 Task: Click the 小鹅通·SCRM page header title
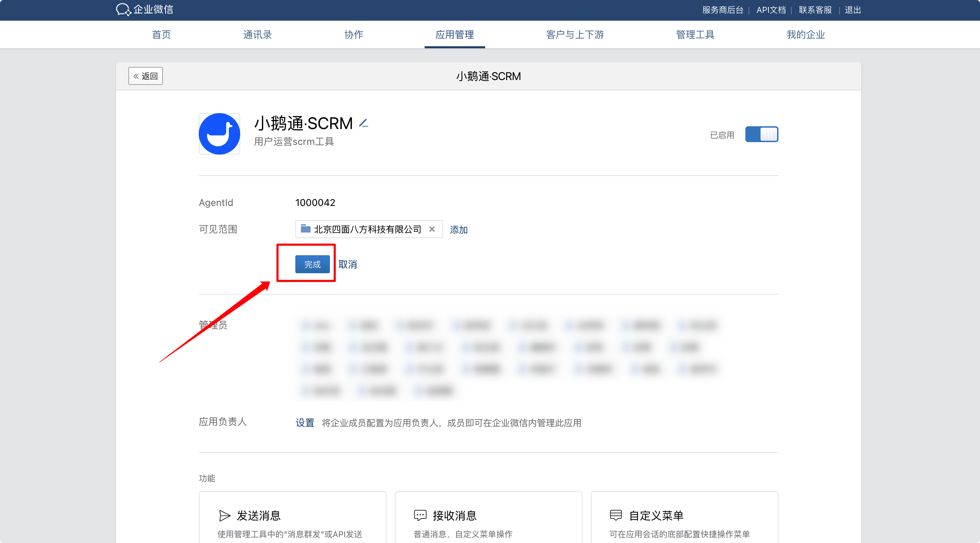(x=489, y=76)
